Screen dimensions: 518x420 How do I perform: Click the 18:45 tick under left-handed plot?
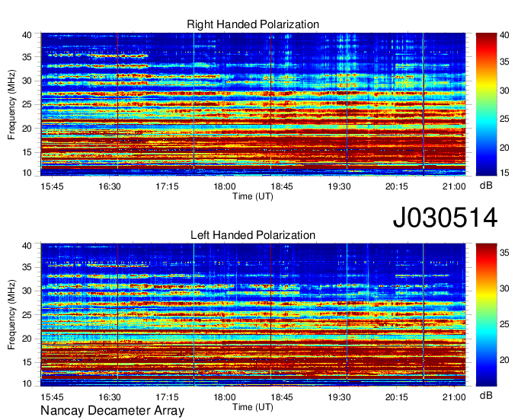[x=282, y=397]
